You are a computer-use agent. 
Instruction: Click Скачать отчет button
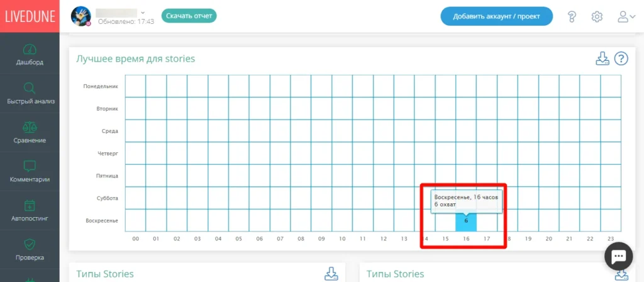[189, 16]
